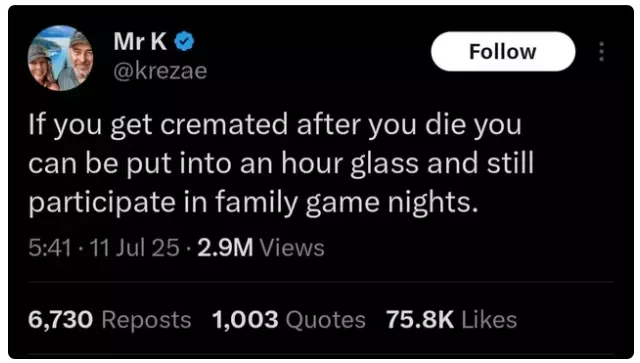Show the Quotes list label
This screenshot has width=640, height=363.
click(x=325, y=320)
